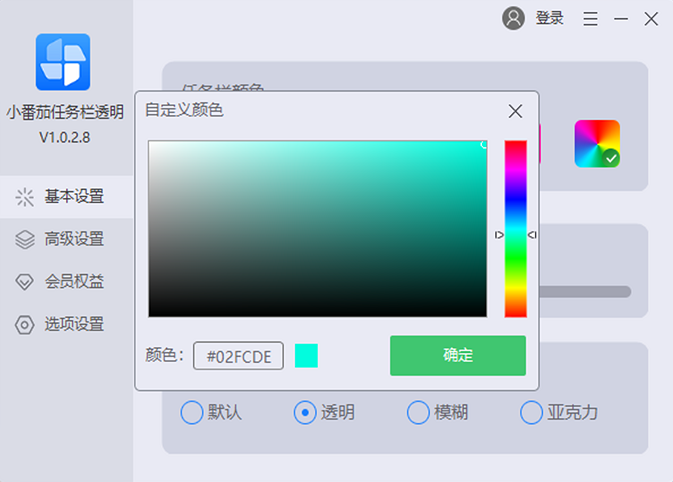
Task: Select the 默认 radio option
Action: point(192,412)
